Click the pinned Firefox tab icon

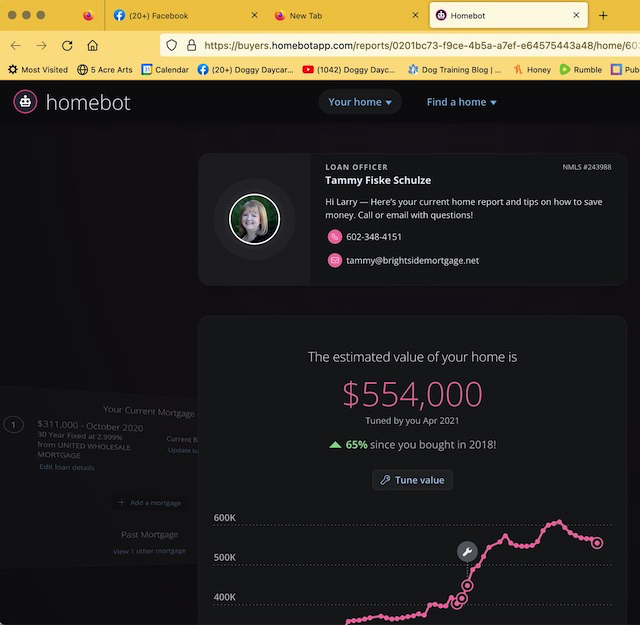[88, 16]
